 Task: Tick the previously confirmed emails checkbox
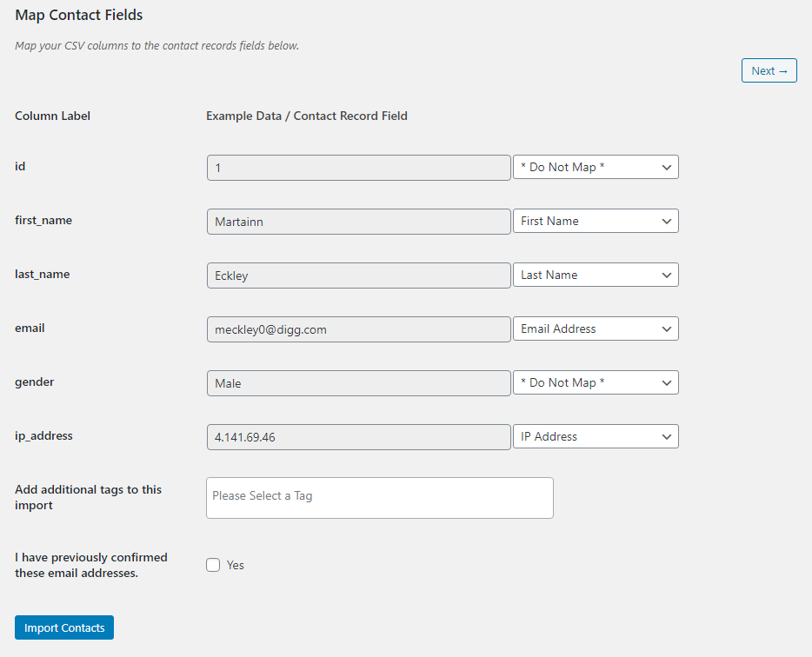click(x=213, y=565)
